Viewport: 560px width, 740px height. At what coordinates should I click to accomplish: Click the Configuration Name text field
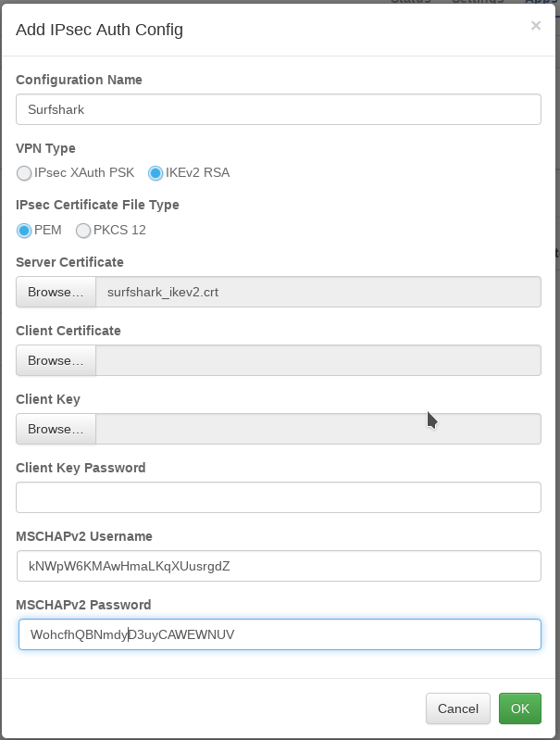pos(278,109)
